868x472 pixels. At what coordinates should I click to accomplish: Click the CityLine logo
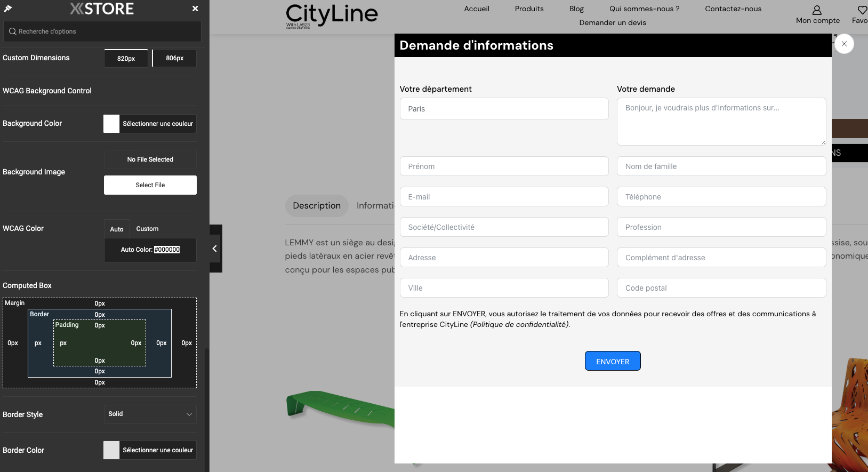332,16
